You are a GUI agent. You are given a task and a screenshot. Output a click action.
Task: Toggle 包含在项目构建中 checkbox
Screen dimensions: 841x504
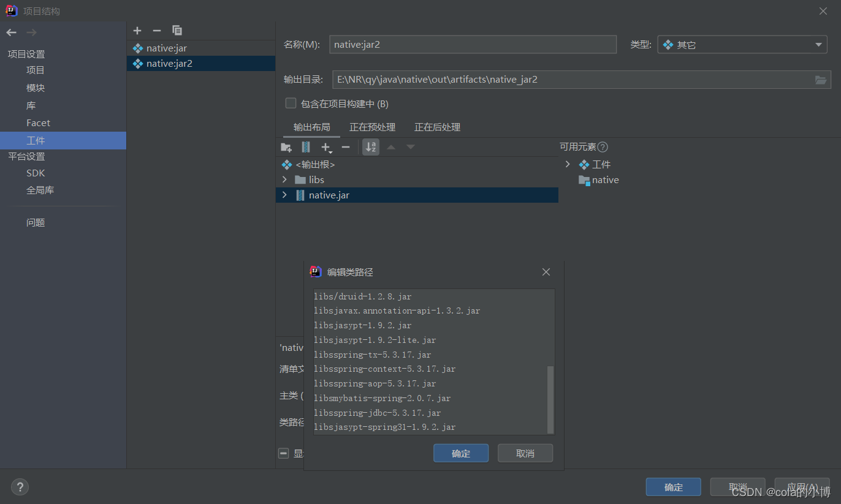tap(291, 103)
